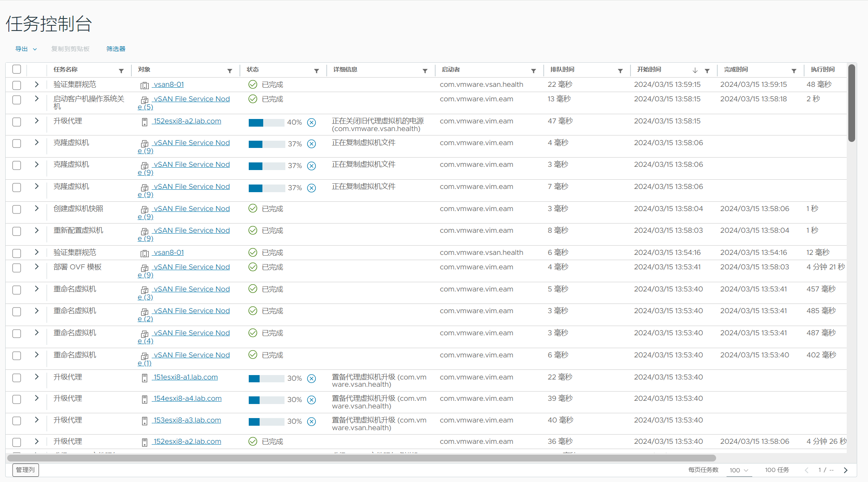Check the 部署 OVF 模板 row checkbox
Screen dimensions: 868x482
(16, 268)
